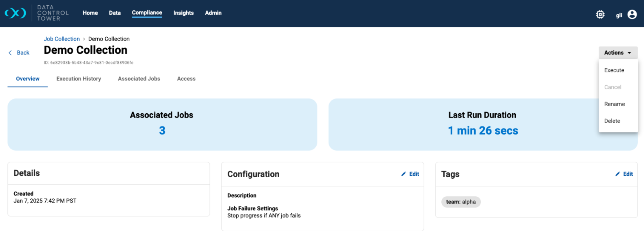This screenshot has height=239, width=644.
Task: Open the user profile avatar icon
Action: 632,14
